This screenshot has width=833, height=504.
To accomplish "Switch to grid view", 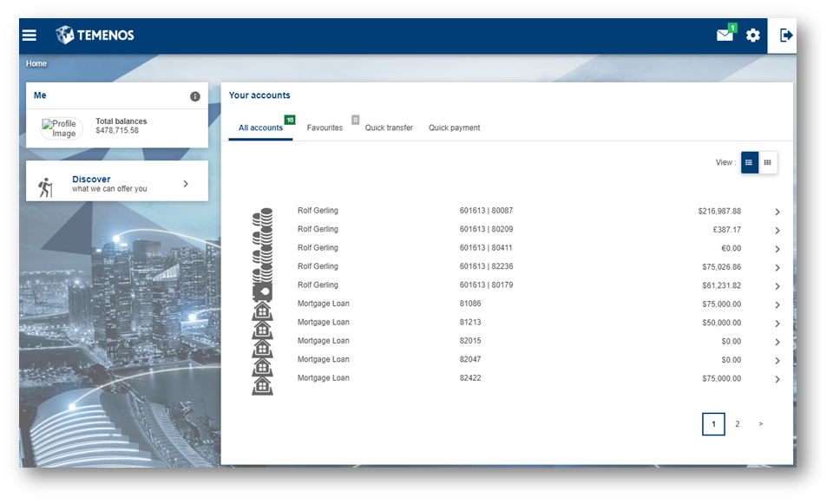I will pyautogui.click(x=768, y=162).
